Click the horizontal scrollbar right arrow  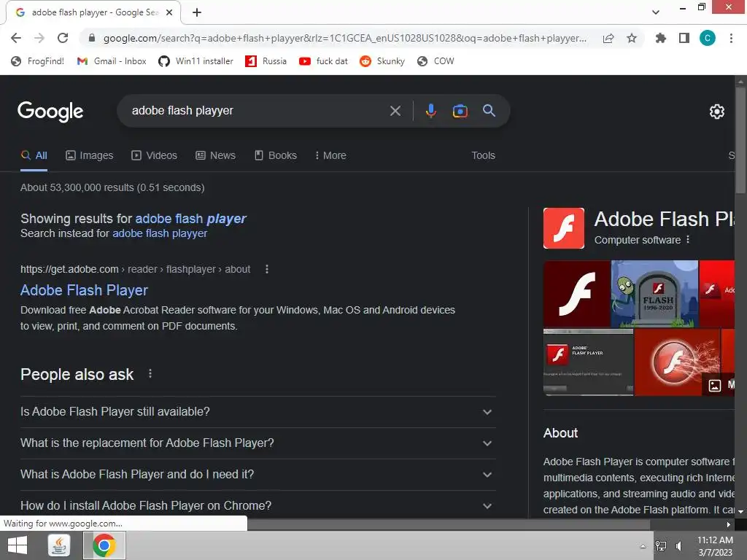tap(729, 524)
